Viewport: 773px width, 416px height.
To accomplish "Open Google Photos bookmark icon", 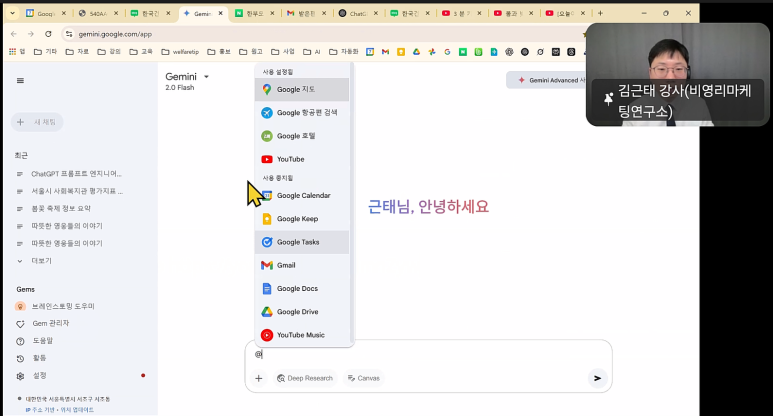I will point(432,51).
